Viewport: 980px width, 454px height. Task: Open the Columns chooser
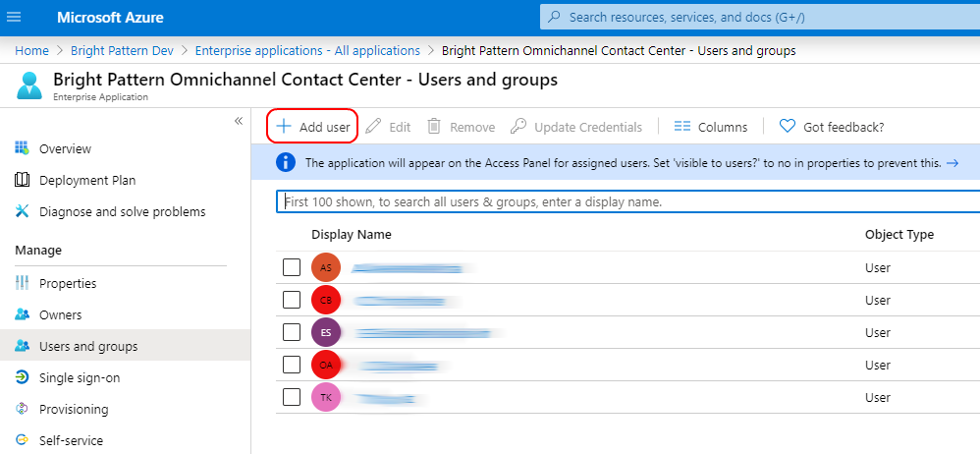711,127
